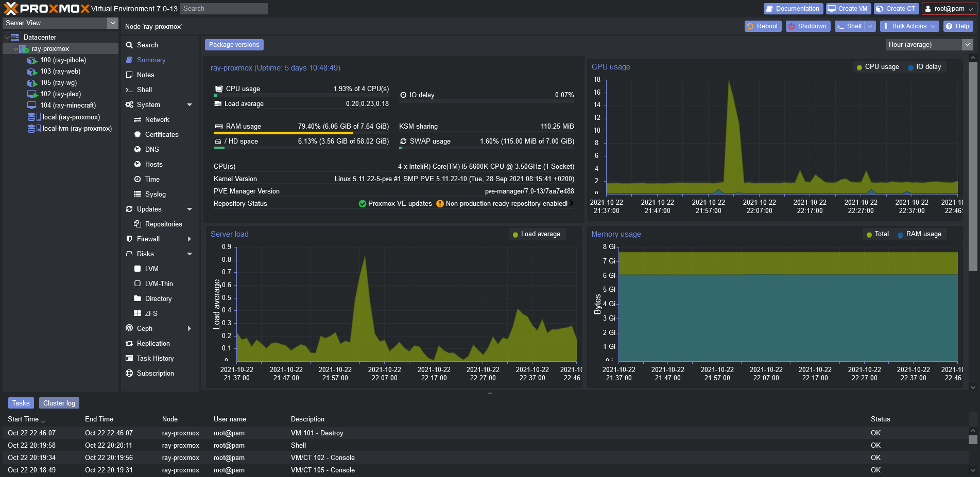Open the DNS globe icon

coord(137,150)
